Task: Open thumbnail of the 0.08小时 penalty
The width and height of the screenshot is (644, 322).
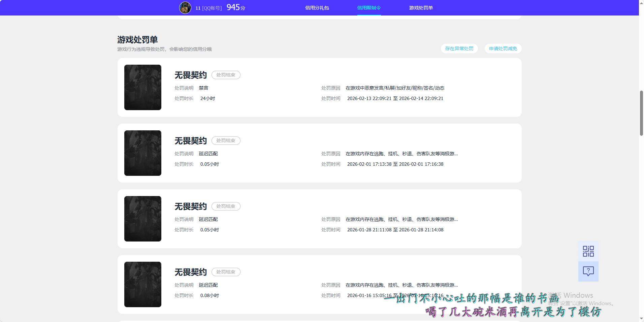Action: tap(143, 284)
